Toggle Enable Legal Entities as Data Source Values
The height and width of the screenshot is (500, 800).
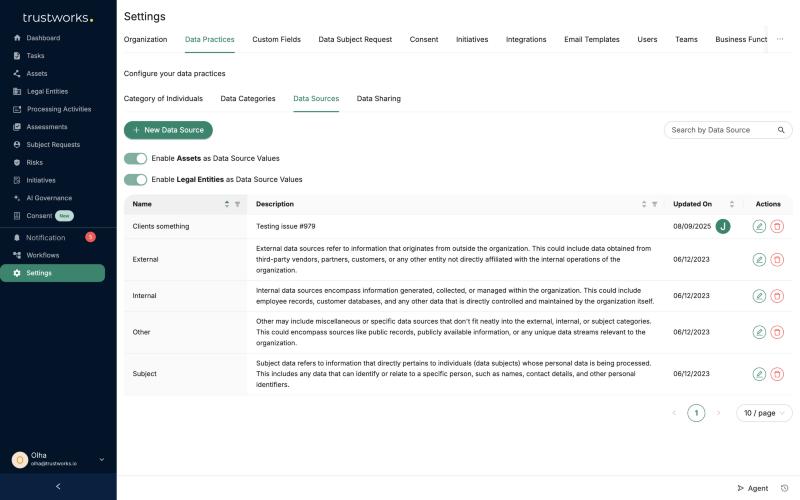[x=135, y=180]
